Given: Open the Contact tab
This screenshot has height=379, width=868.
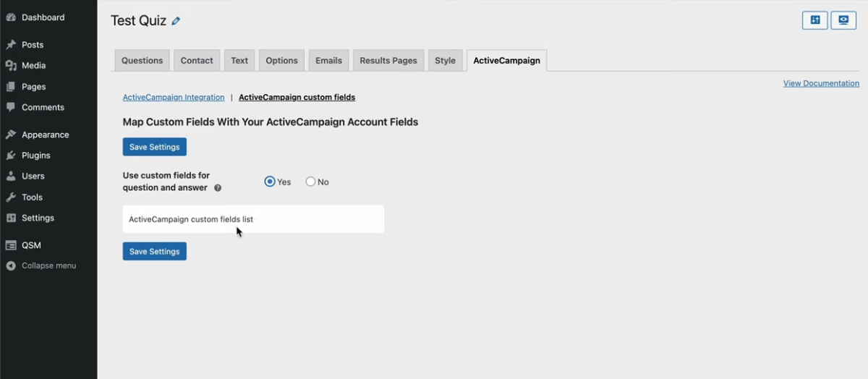Looking at the screenshot, I should [x=197, y=61].
